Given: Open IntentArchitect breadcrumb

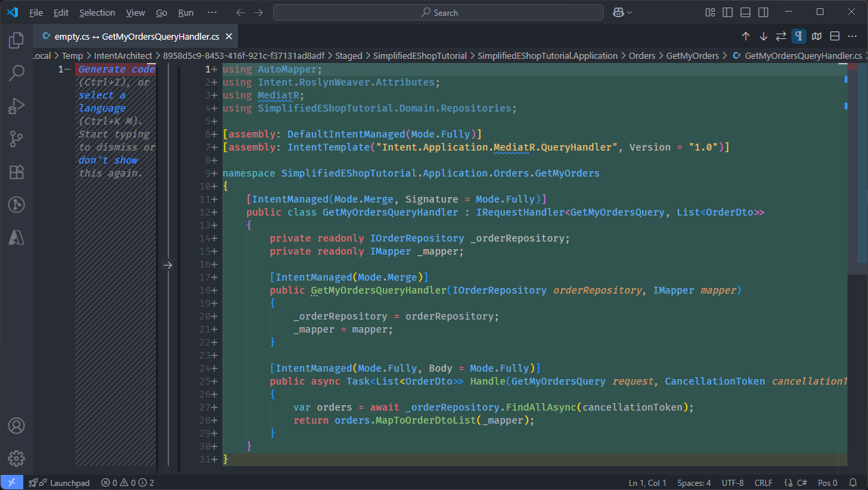Looking at the screenshot, I should click(123, 56).
